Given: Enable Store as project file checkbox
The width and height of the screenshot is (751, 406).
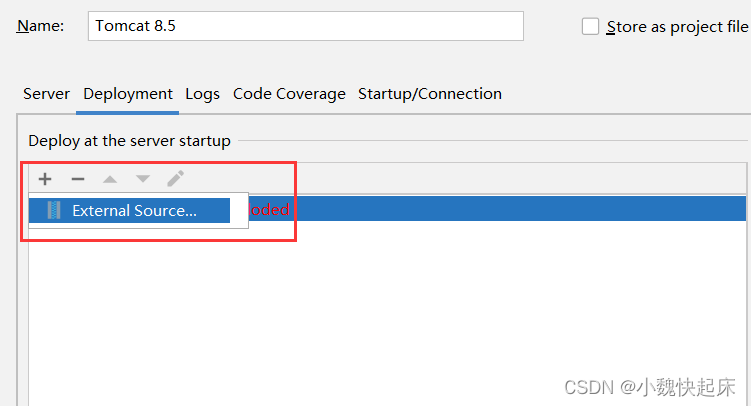Looking at the screenshot, I should pyautogui.click(x=590, y=26).
